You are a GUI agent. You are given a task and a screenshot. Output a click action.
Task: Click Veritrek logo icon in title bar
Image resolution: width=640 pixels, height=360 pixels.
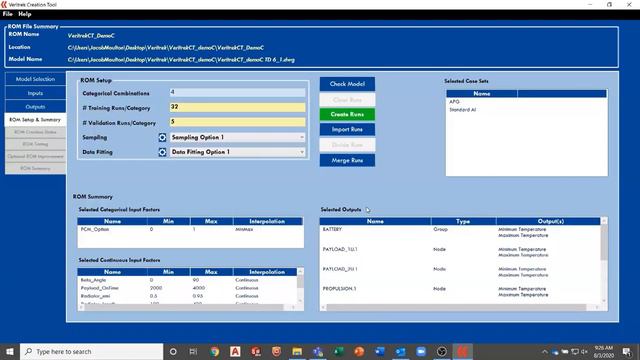click(4, 4)
